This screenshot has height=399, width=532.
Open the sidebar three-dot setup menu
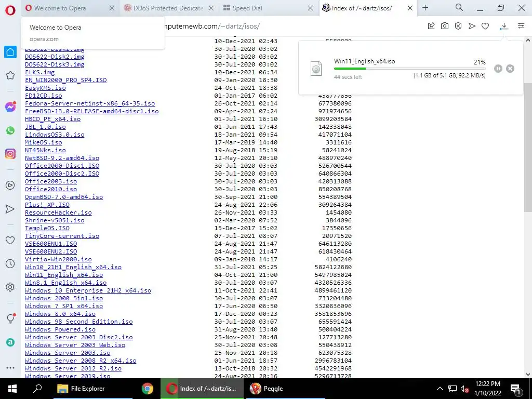pos(10,368)
